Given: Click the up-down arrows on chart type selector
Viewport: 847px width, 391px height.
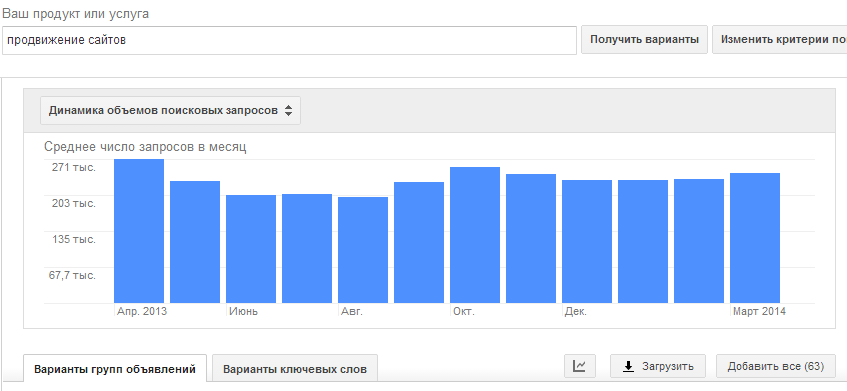Looking at the screenshot, I should [x=288, y=111].
